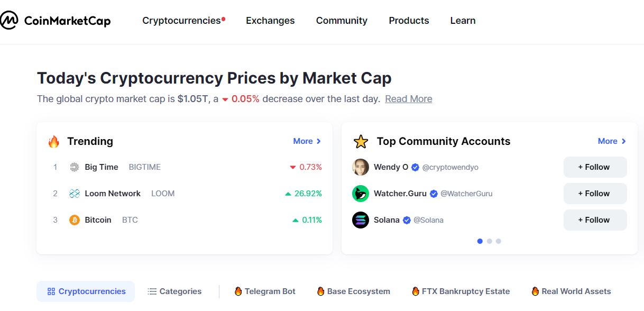
Task: Open the Read More link
Action: (408, 99)
